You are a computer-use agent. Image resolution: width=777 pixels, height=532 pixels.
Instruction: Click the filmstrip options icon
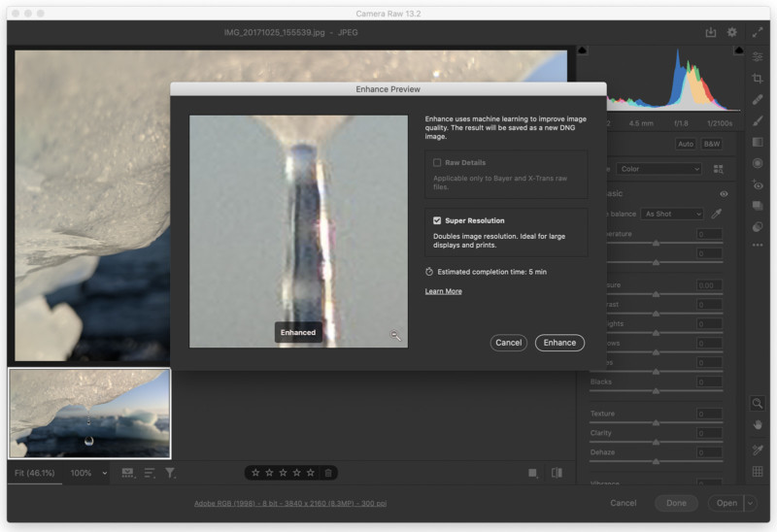tap(128, 473)
